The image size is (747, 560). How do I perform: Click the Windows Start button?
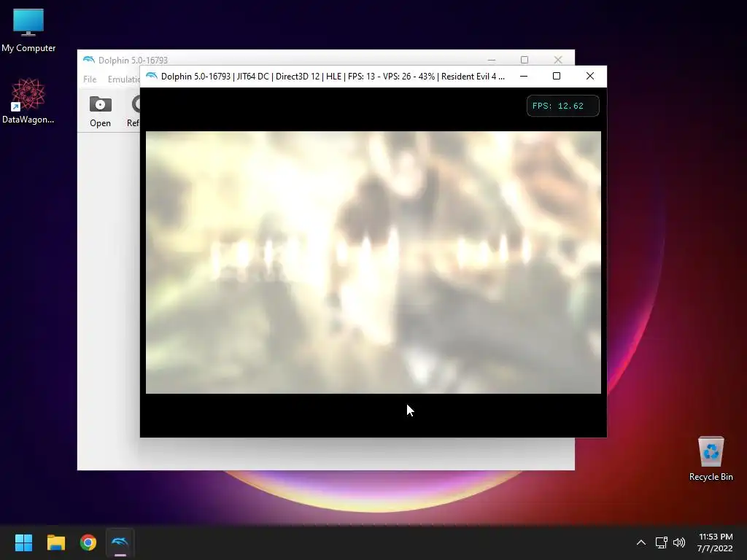click(23, 542)
